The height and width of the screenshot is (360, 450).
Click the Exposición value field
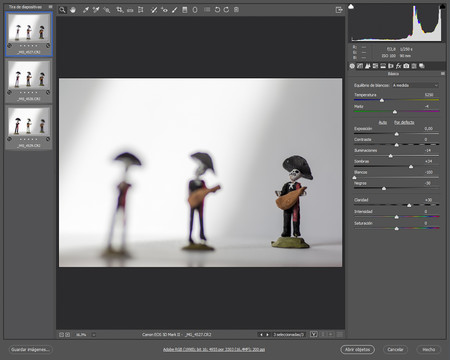[x=429, y=129]
